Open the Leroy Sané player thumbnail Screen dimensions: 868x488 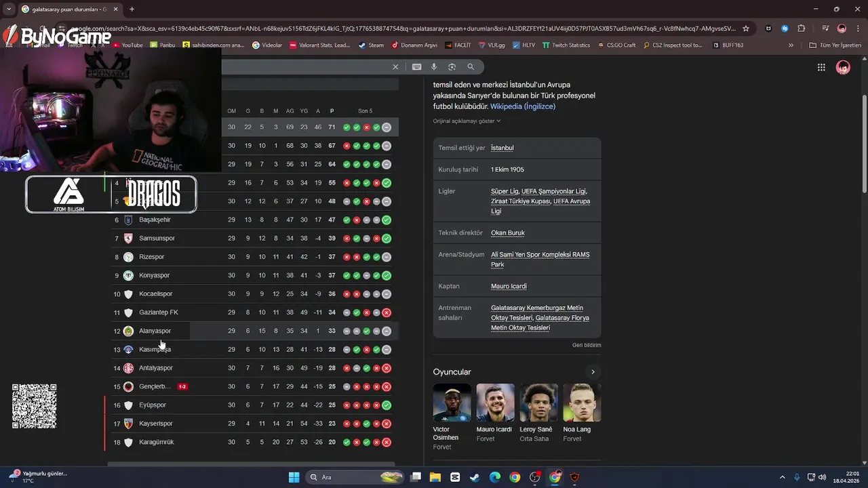[538, 403]
